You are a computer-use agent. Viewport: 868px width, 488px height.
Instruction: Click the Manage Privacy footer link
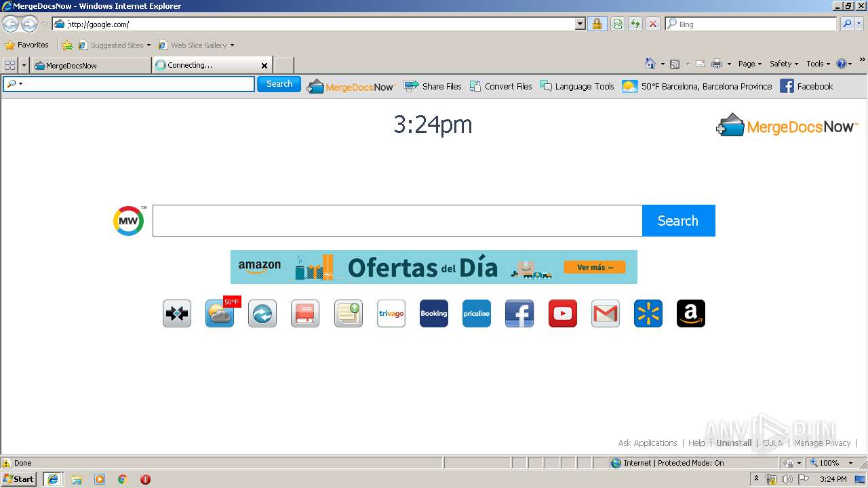click(x=822, y=443)
